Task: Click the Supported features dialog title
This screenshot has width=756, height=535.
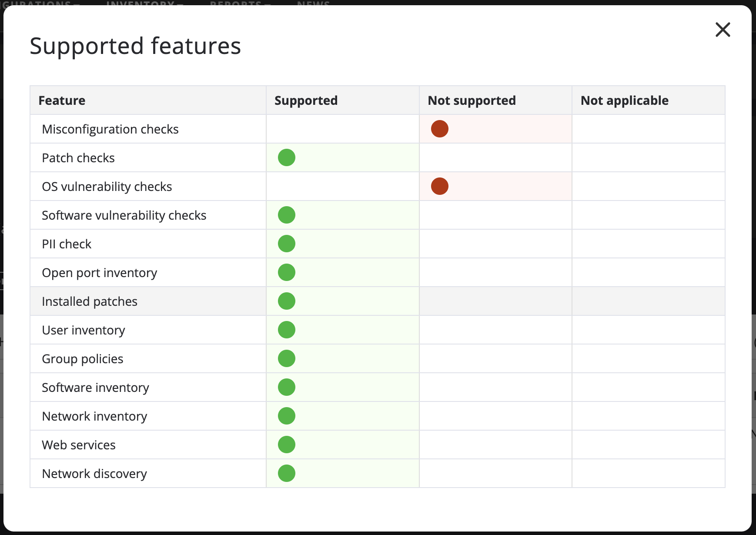Action: pos(135,46)
